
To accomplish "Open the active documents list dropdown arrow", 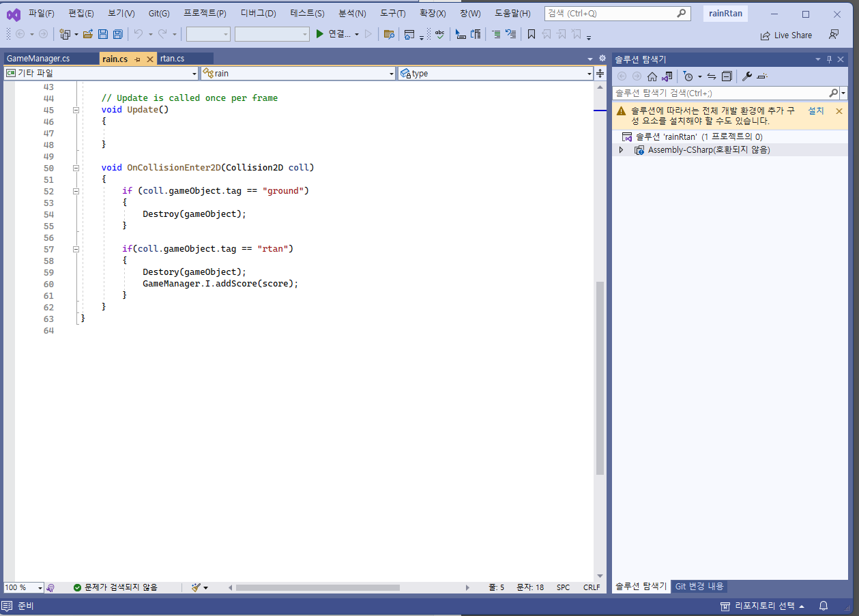I will click(x=590, y=59).
